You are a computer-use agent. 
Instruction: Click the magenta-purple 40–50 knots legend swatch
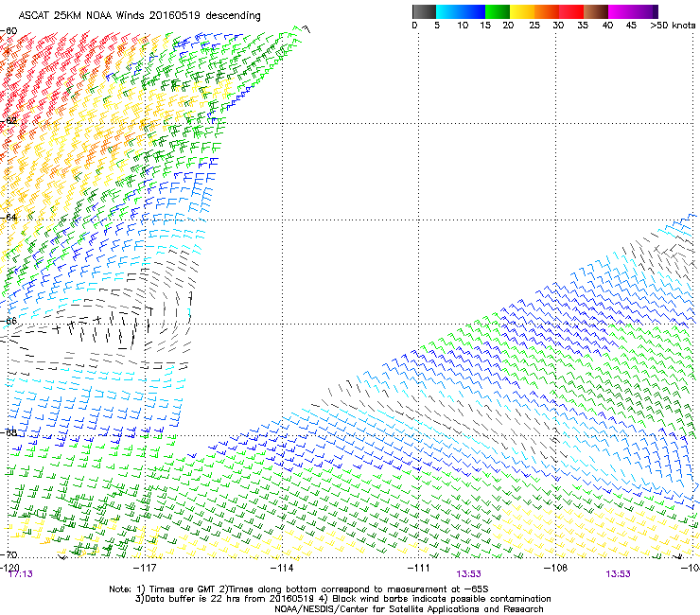(x=633, y=11)
